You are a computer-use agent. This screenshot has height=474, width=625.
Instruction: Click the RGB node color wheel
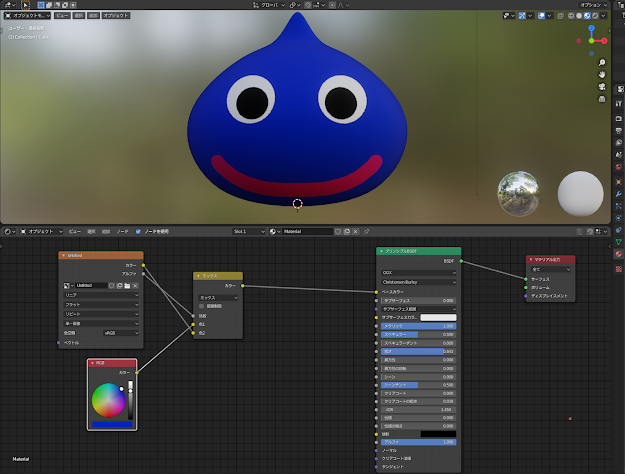coord(108,400)
